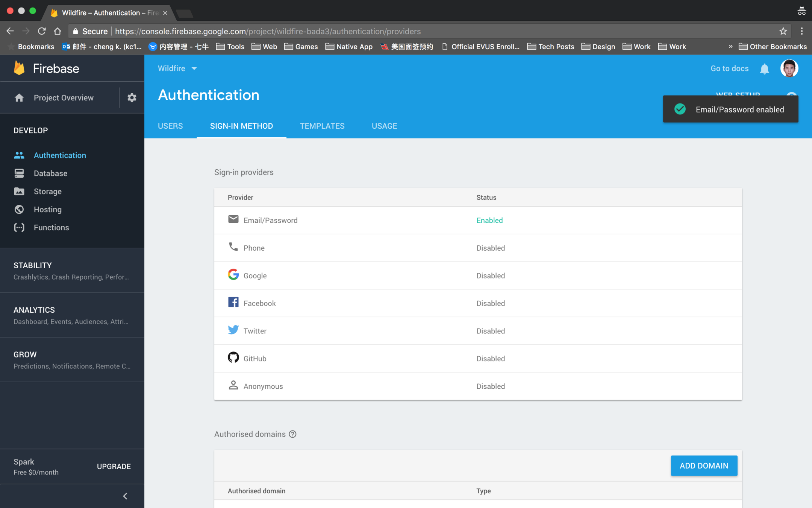Expand the Stability section

pyautogui.click(x=71, y=271)
